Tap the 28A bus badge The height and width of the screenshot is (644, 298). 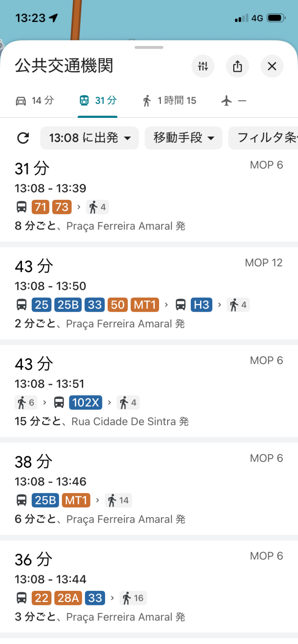(68, 598)
